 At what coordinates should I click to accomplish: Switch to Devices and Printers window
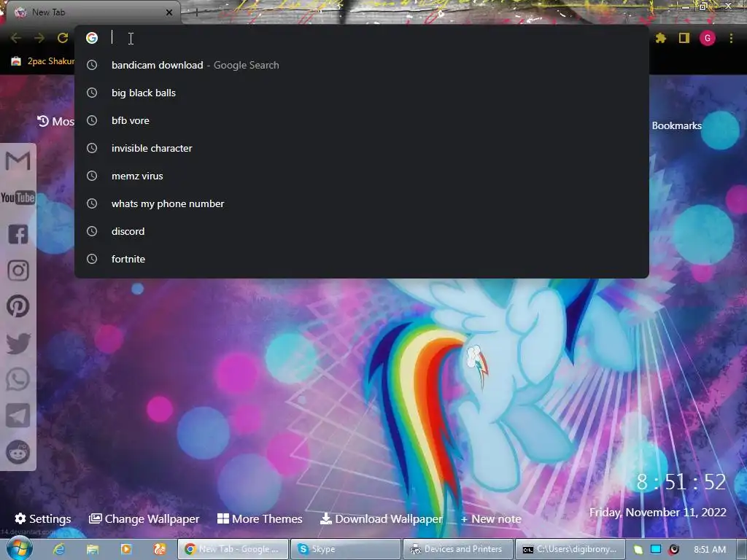coord(458,549)
